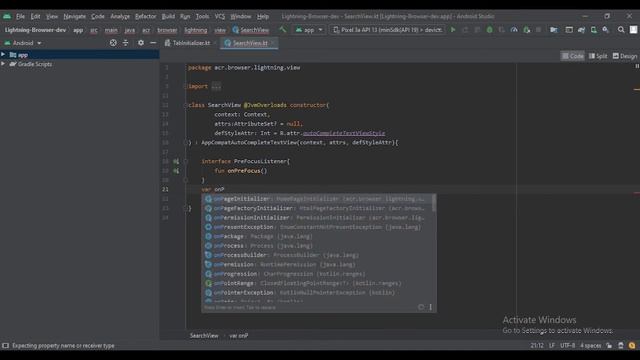This screenshot has width=640, height=360.
Task: Hide the Project panel with minus icon
Action: (x=153, y=43)
